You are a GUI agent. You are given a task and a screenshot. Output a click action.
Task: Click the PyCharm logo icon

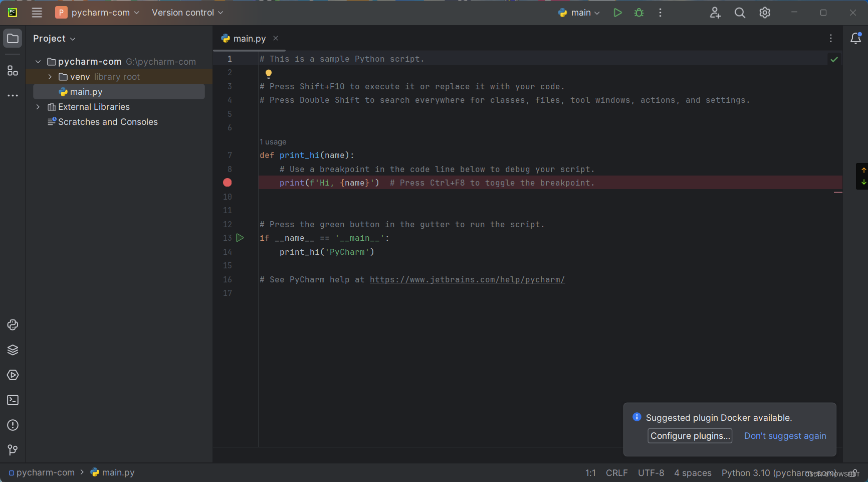[x=13, y=13]
